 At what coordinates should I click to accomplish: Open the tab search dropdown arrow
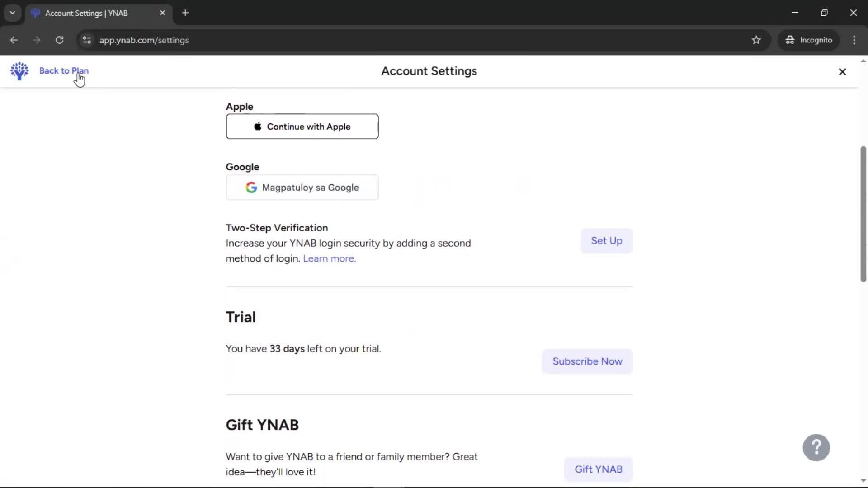pos(13,13)
